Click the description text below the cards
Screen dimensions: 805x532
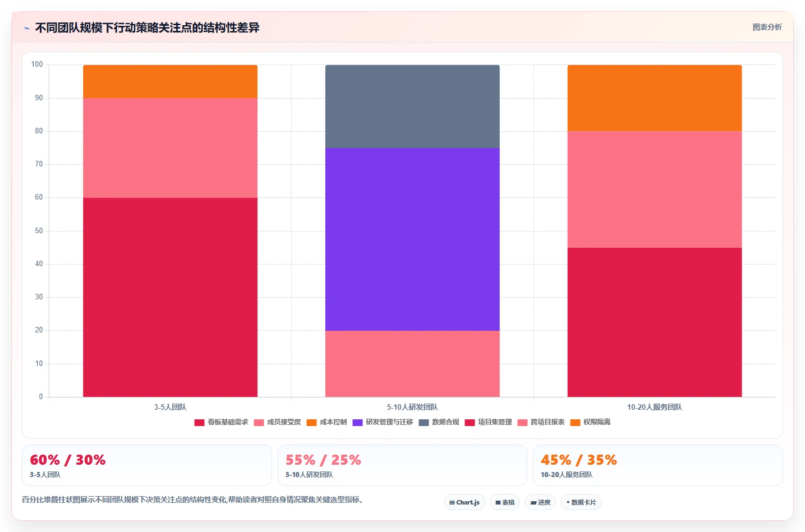[194, 499]
